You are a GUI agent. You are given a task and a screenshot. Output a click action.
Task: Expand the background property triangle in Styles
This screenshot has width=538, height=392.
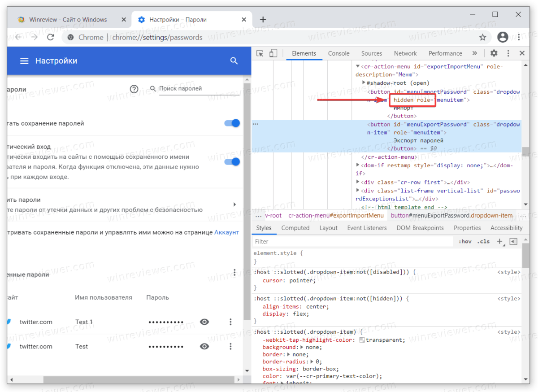click(301, 347)
